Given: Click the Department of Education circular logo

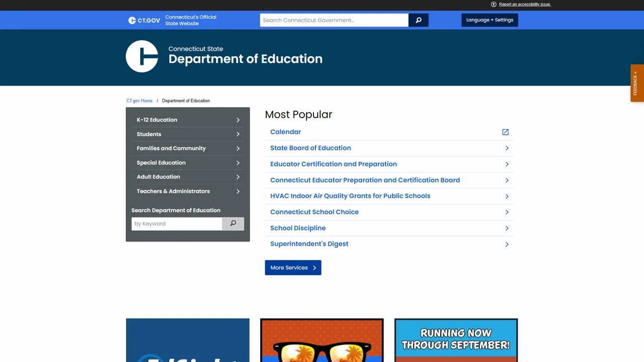Looking at the screenshot, I should click(142, 56).
